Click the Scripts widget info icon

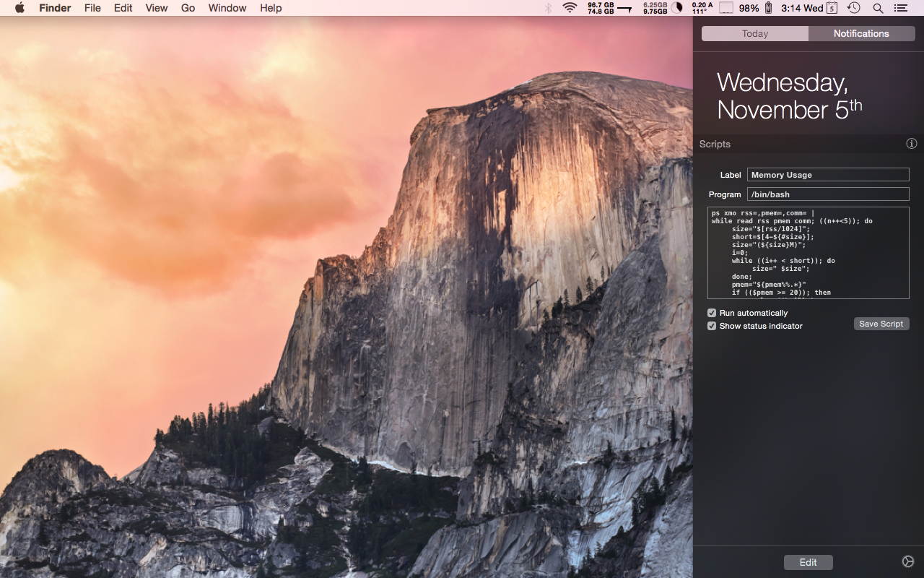912,144
